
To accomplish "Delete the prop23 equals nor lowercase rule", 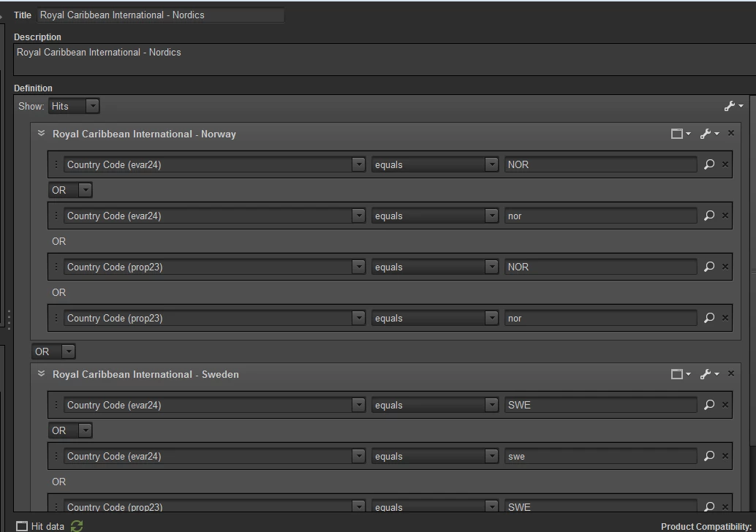I will 725,318.
